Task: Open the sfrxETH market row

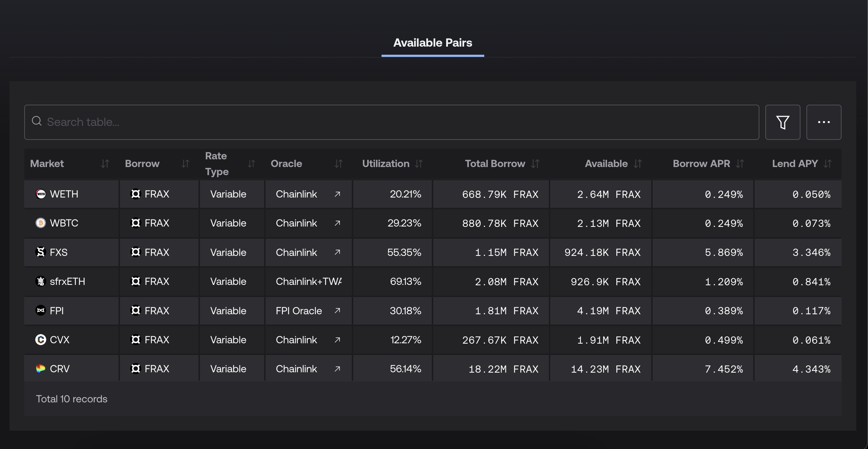Action: pyautogui.click(x=433, y=281)
